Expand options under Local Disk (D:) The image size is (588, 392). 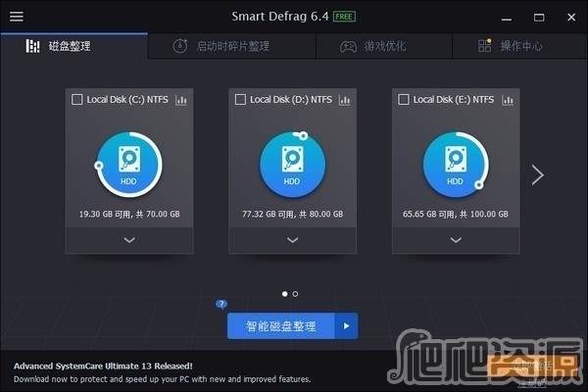(292, 240)
